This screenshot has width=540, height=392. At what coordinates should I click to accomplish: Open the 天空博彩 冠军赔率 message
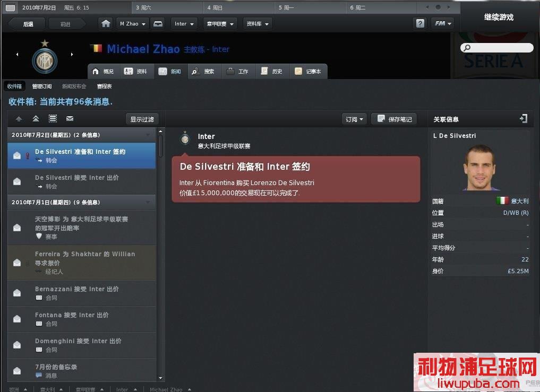[x=82, y=228]
